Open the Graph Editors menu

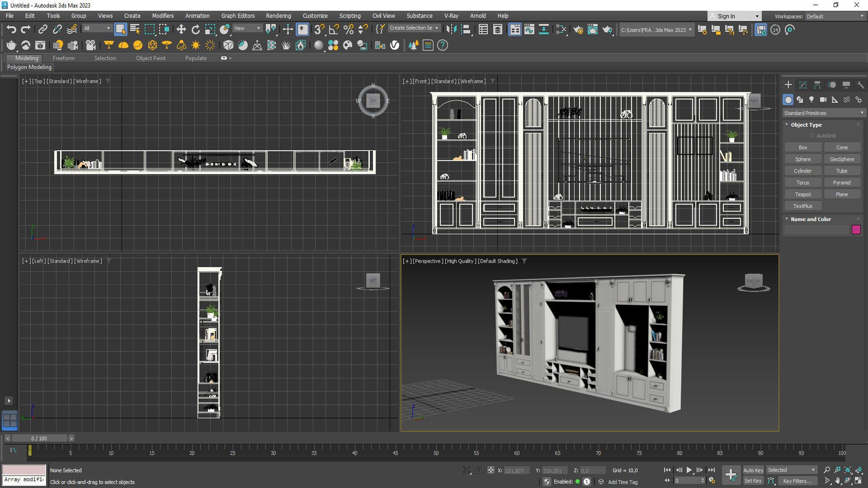pos(238,16)
